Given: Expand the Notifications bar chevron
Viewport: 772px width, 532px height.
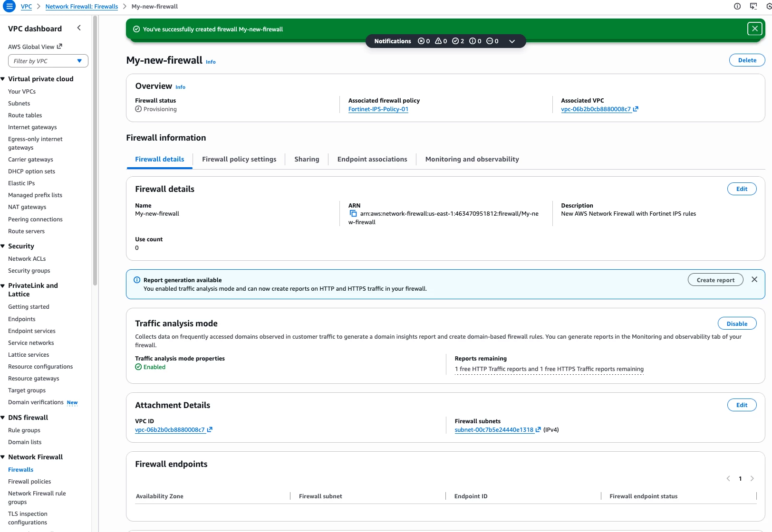Looking at the screenshot, I should coord(512,41).
